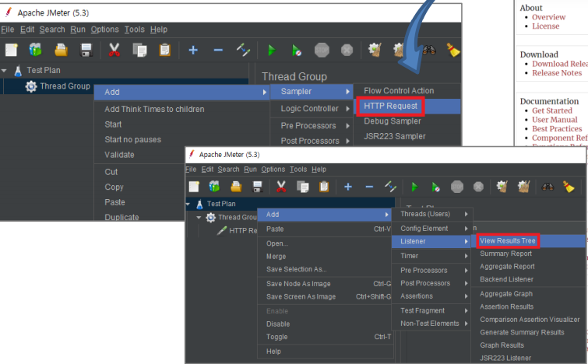Click Clear gear-broom icon in back JMeter toolbar
Screen dimensions: 588x364
tap(375, 50)
